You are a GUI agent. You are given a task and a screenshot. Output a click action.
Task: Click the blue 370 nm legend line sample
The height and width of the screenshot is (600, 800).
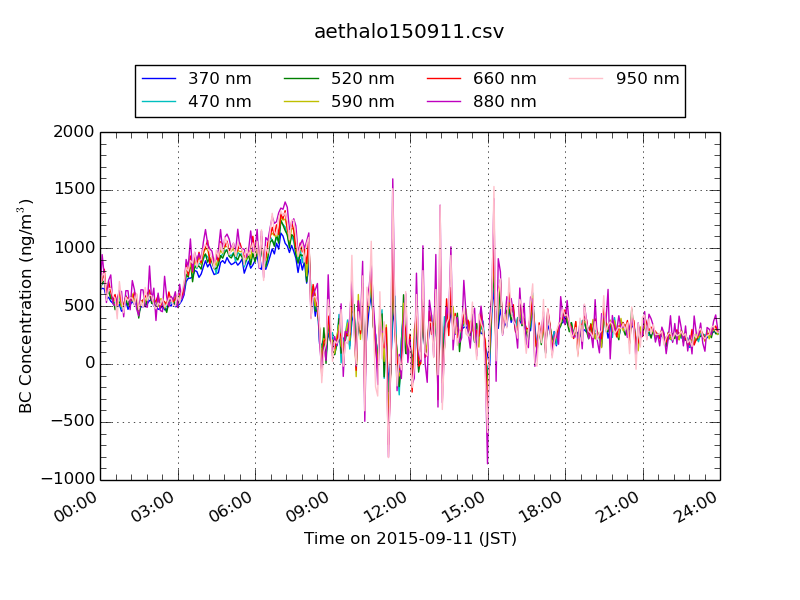(159, 79)
